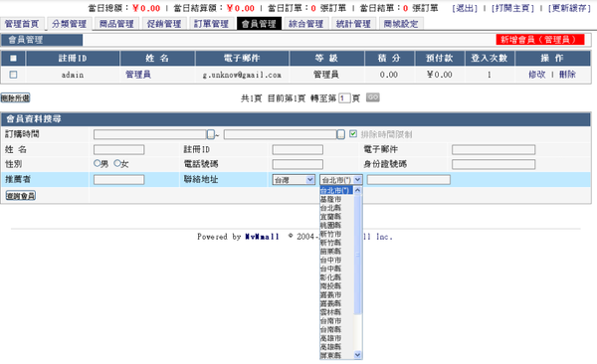597x364 pixels.
Task: Go to the 管理首頁 tab
Action: 22,24
